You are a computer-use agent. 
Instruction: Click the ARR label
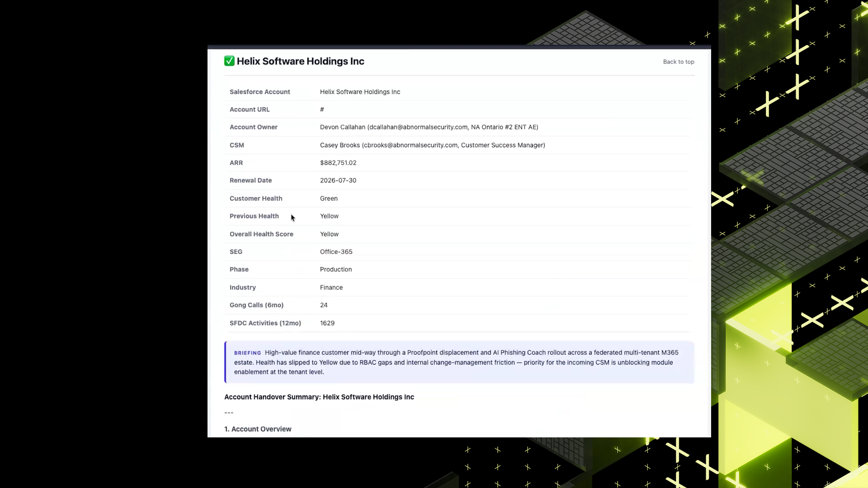coord(236,163)
